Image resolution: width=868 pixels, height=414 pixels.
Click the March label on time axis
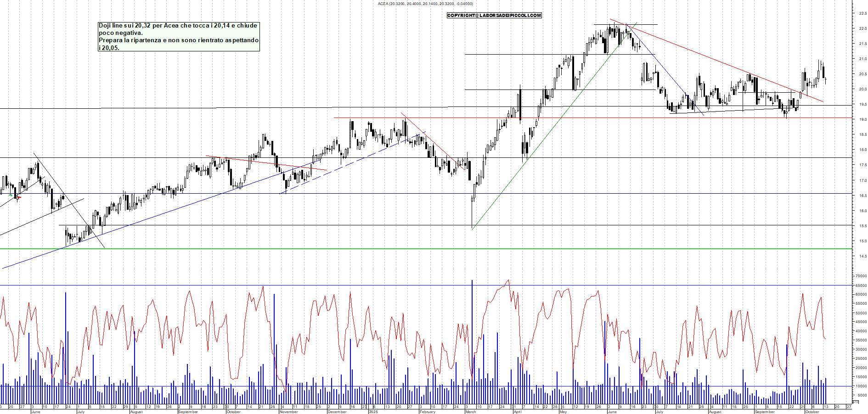click(470, 412)
